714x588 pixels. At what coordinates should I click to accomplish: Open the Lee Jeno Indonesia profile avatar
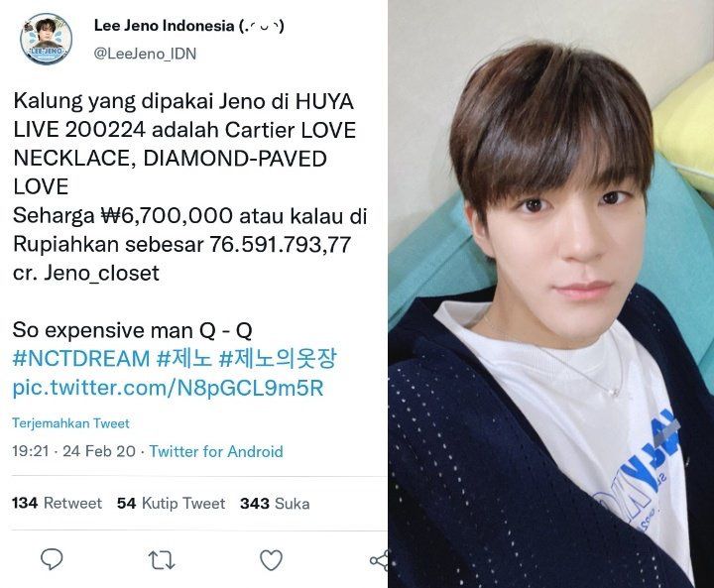point(46,40)
